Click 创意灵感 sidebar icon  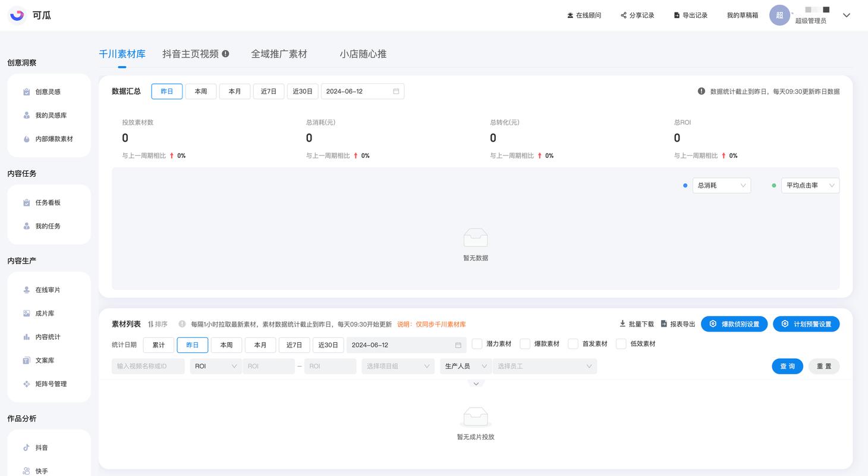click(x=27, y=92)
